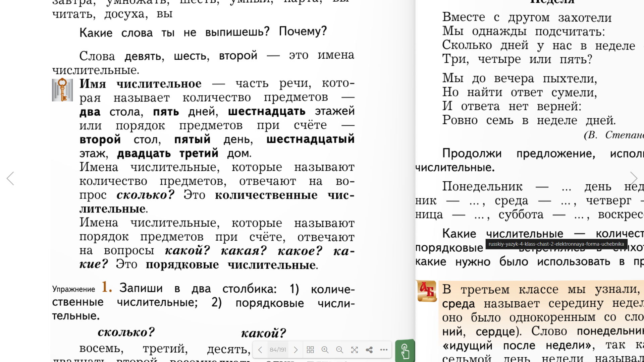Click the column heading 'какой?' in the exercise

click(x=264, y=333)
